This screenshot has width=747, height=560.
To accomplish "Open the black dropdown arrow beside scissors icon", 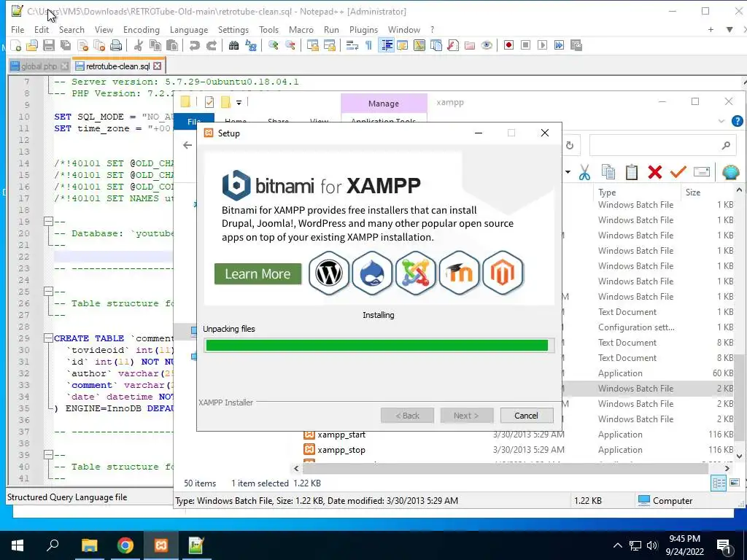I will [568, 172].
